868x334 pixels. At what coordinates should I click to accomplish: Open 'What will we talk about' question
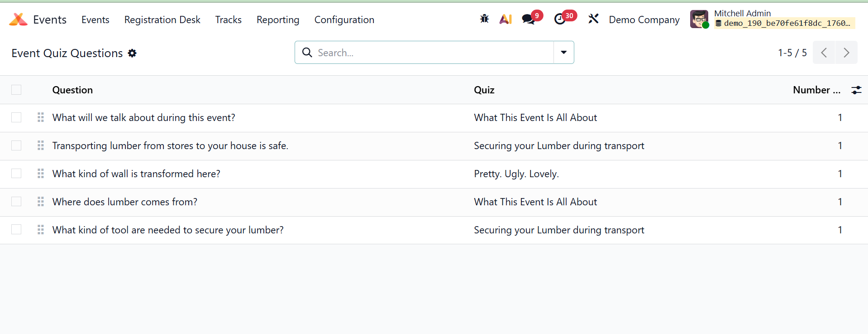coord(144,118)
